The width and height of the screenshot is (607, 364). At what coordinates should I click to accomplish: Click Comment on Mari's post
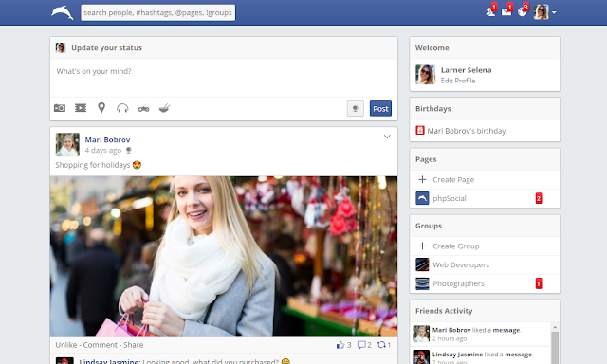(100, 345)
